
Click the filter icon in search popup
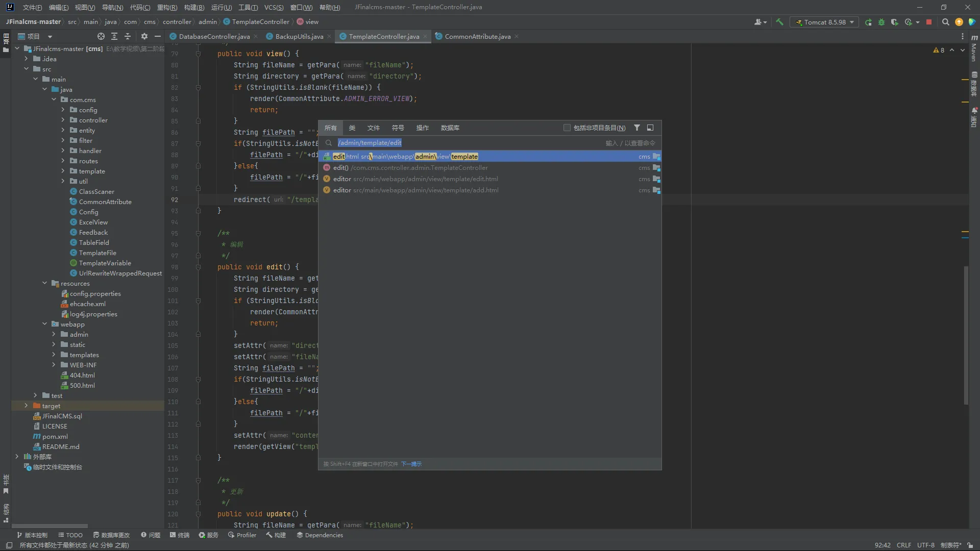637,128
